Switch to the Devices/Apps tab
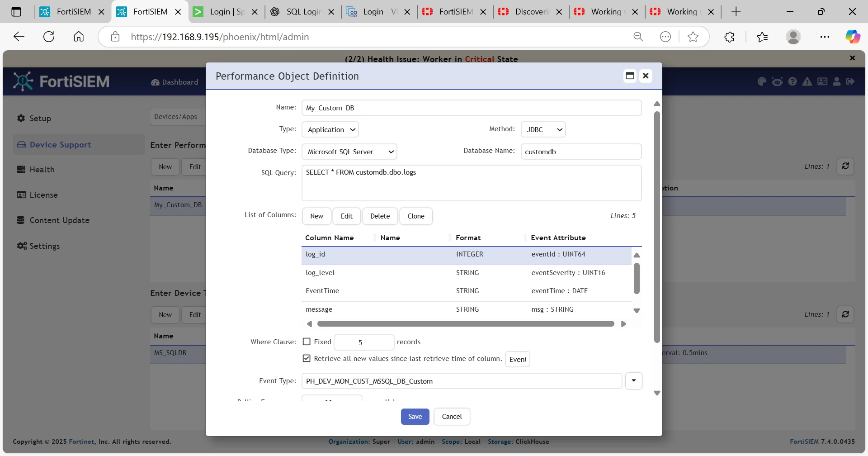868x456 pixels. [175, 117]
